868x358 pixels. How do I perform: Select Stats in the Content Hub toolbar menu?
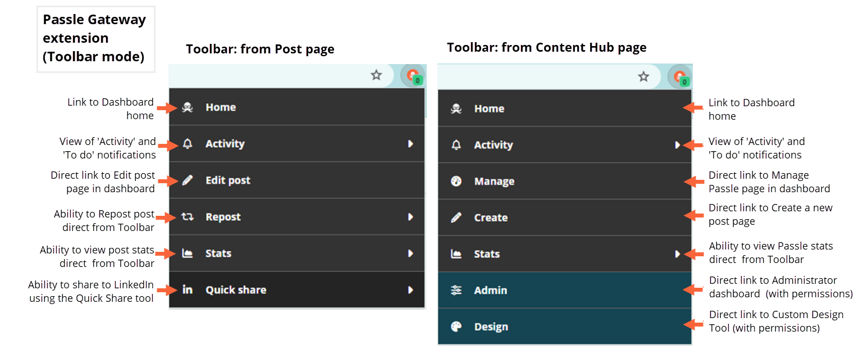(565, 254)
